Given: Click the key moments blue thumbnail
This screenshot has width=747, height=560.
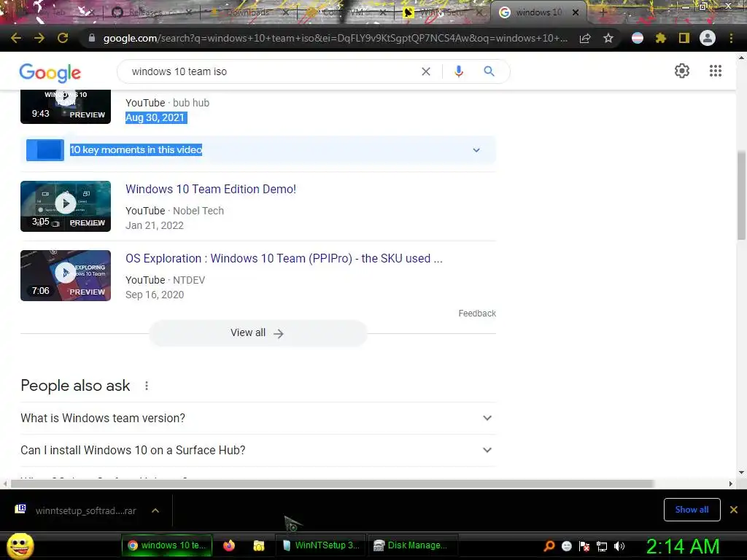Looking at the screenshot, I should click(45, 150).
